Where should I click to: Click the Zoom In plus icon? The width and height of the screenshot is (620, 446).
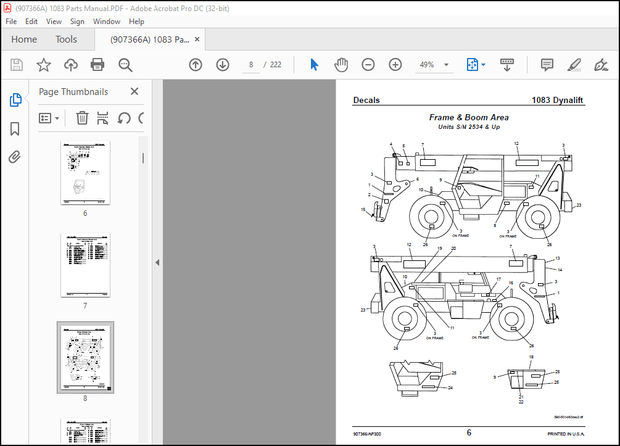point(395,64)
